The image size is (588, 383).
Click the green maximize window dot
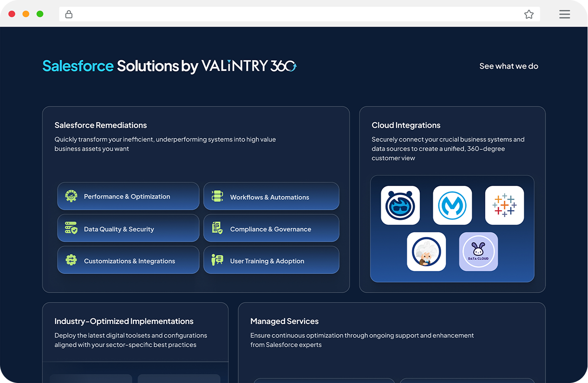[40, 14]
